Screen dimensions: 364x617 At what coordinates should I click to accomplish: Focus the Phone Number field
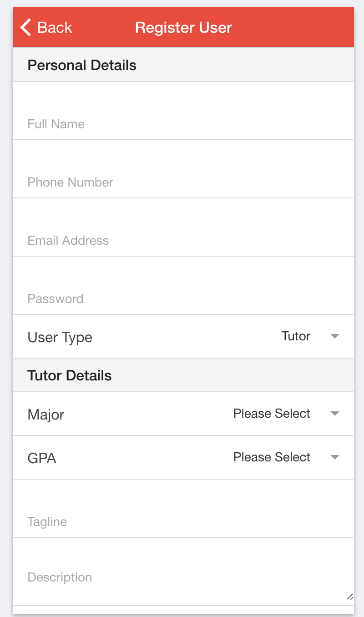[x=183, y=182]
